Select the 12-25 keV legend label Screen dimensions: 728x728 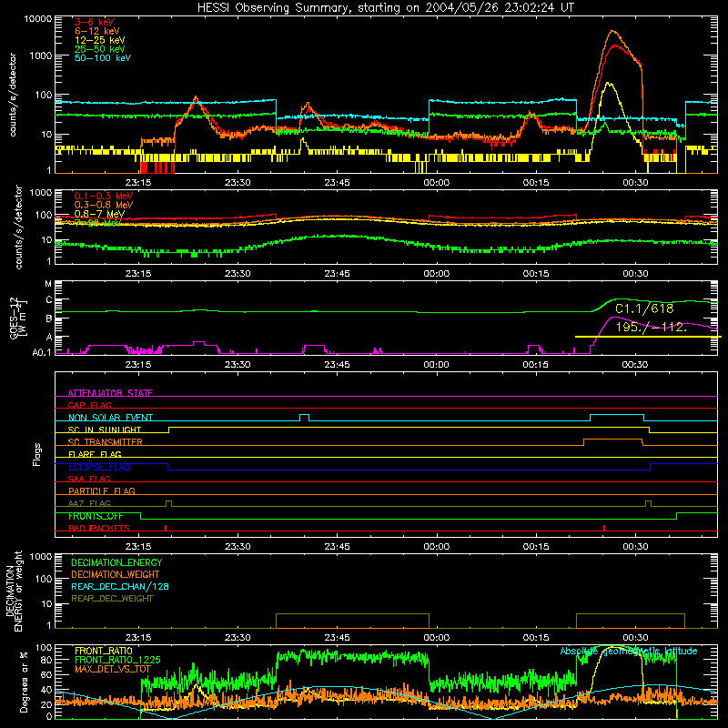coord(100,40)
